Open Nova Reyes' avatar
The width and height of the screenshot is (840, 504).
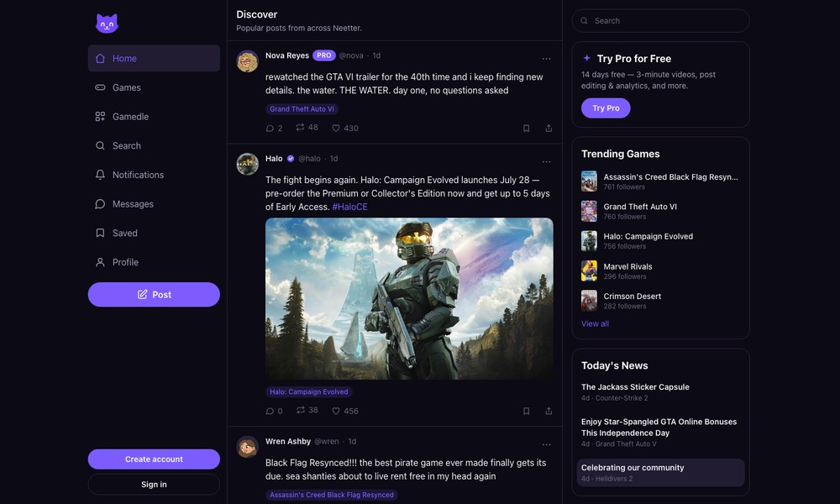[248, 61]
